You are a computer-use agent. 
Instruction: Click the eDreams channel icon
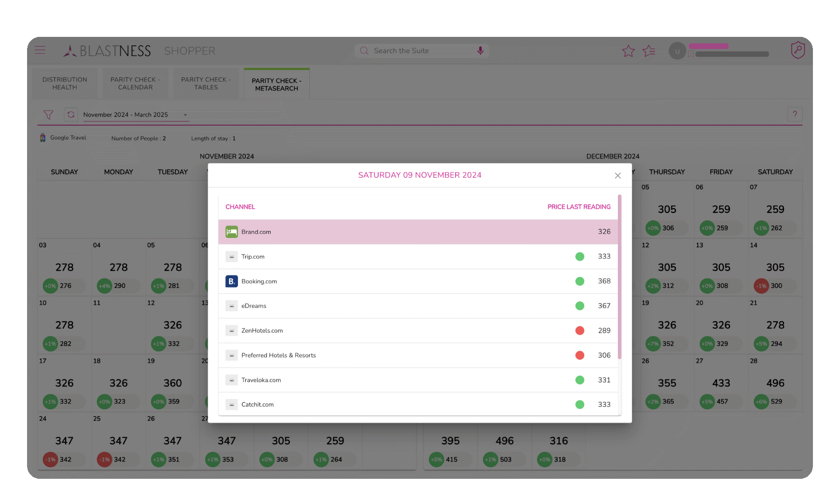[x=231, y=306]
